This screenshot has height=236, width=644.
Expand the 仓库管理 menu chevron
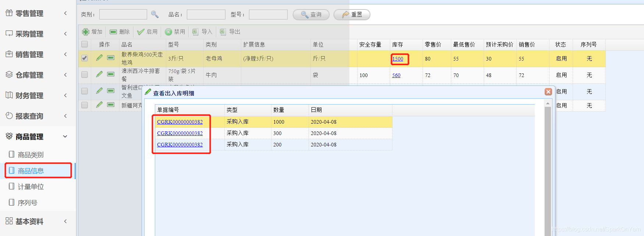pos(65,75)
